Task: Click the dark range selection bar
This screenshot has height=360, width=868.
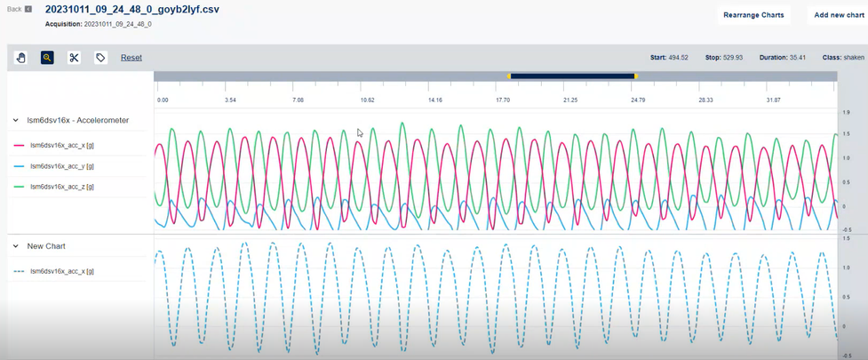Action: click(x=572, y=76)
